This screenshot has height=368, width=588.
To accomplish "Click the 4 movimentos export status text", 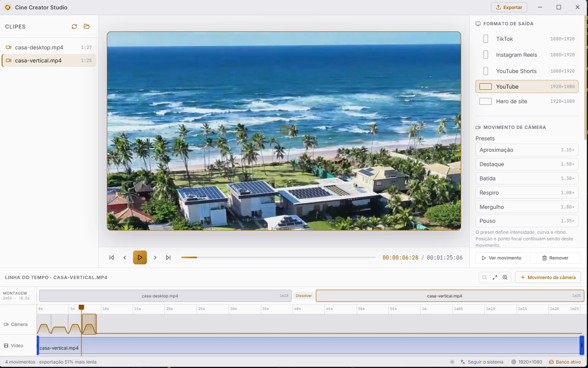I will point(51,362).
